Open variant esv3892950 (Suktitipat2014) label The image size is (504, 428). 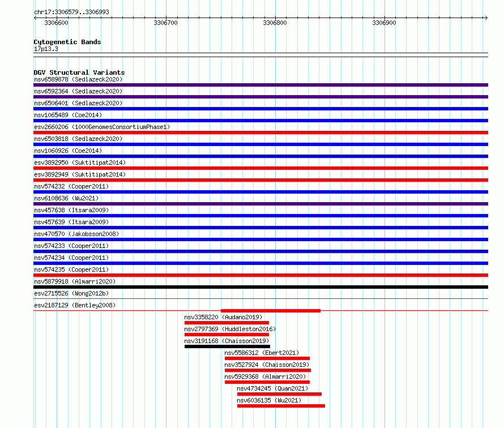pos(80,162)
